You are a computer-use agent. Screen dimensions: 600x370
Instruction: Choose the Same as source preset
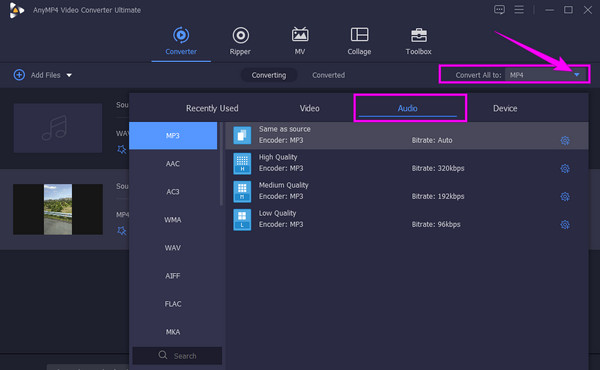(407, 135)
